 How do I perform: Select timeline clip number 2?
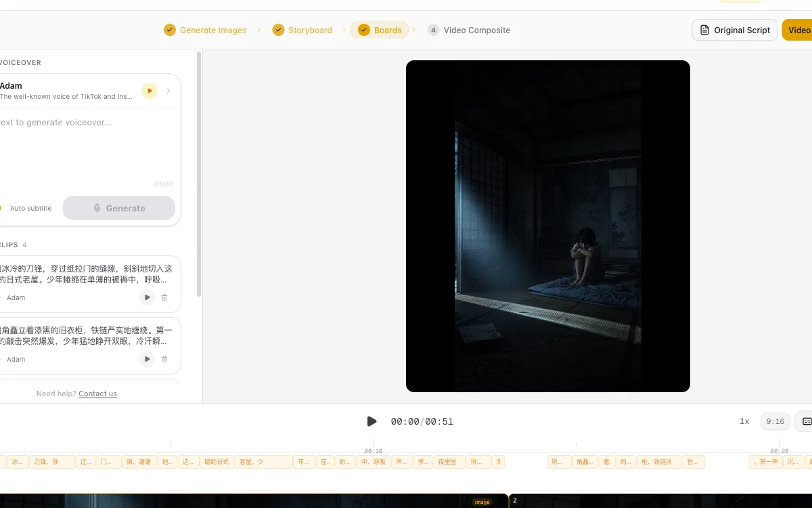pos(660,501)
